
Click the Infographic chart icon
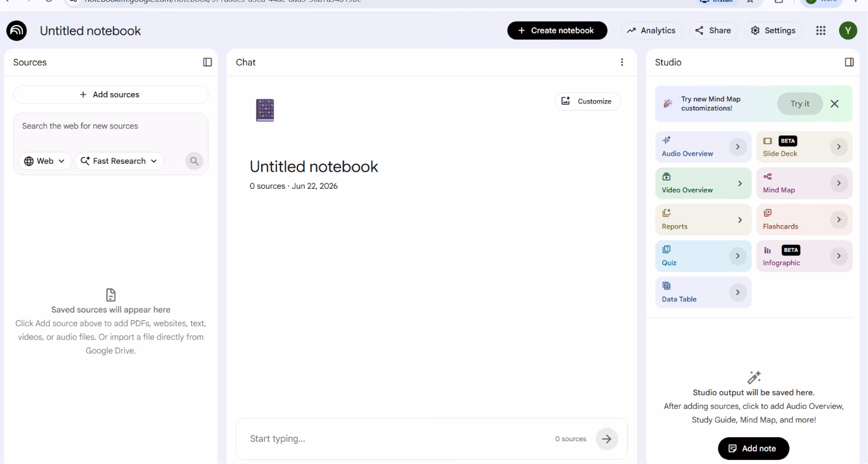pos(768,250)
